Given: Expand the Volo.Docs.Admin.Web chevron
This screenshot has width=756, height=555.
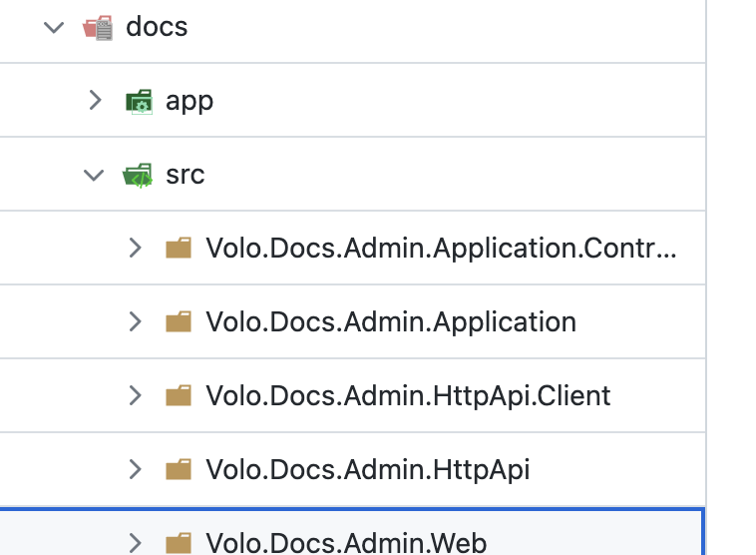Looking at the screenshot, I should 136,543.
